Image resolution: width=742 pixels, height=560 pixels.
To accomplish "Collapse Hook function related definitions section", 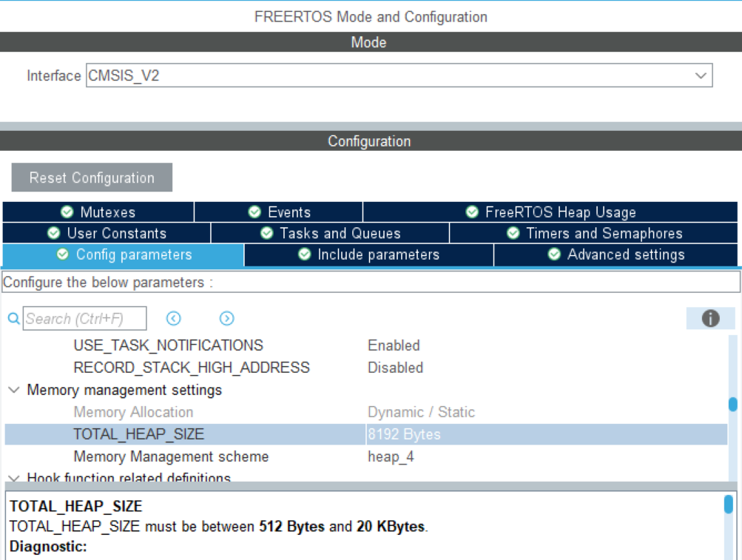I will tap(14, 478).
